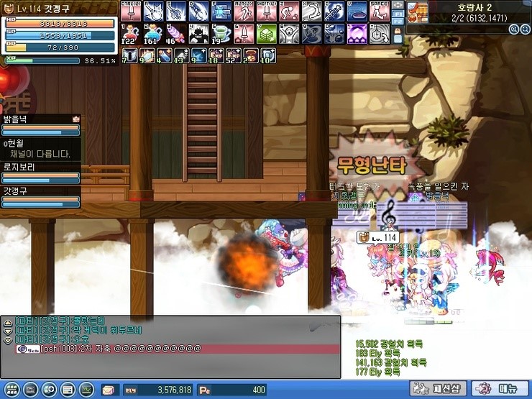Switch to quickslot page F2

click(x=396, y=22)
